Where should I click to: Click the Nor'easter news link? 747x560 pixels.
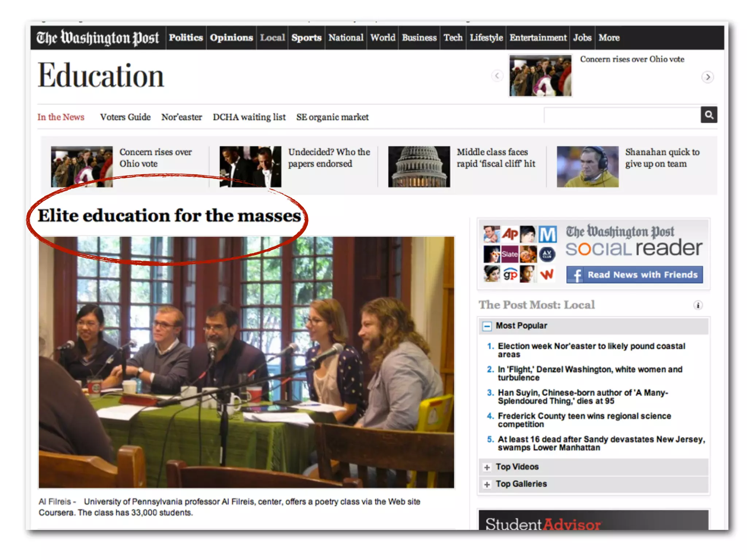[182, 117]
